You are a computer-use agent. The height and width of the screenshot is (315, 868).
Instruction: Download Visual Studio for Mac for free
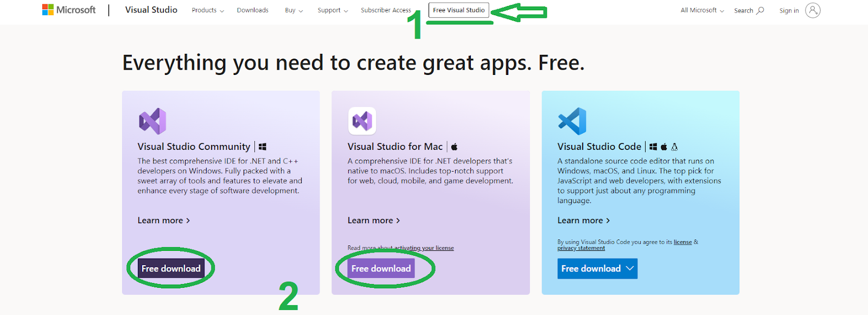pyautogui.click(x=381, y=268)
